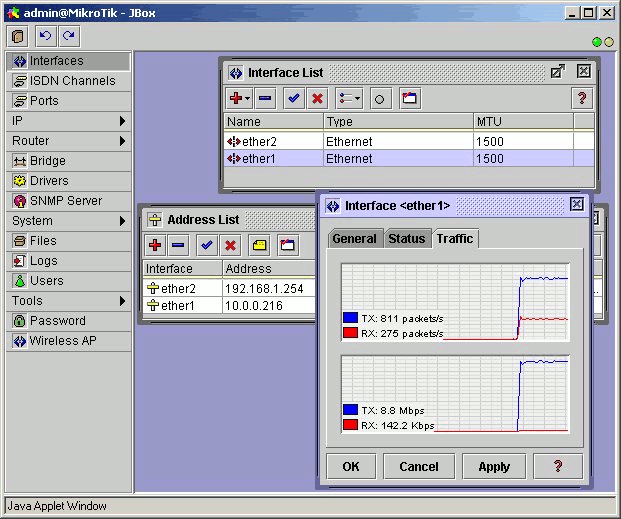Click address 192.168.1.254
Screen dimensions: 621x519
(264, 288)
